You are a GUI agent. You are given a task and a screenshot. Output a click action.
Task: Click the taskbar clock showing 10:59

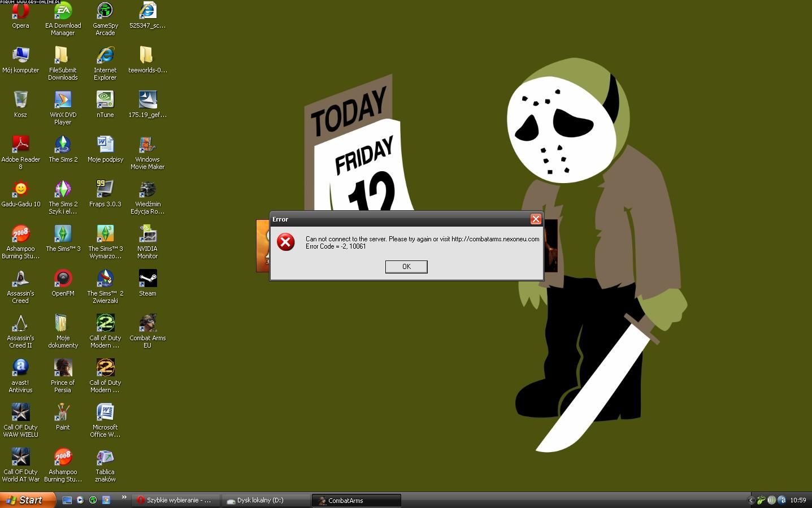coord(798,500)
